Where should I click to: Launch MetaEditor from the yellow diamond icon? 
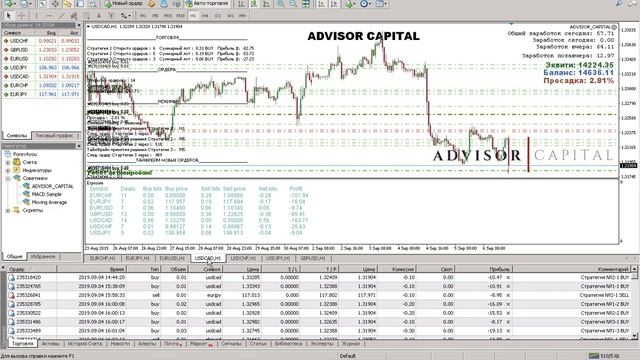click(151, 4)
